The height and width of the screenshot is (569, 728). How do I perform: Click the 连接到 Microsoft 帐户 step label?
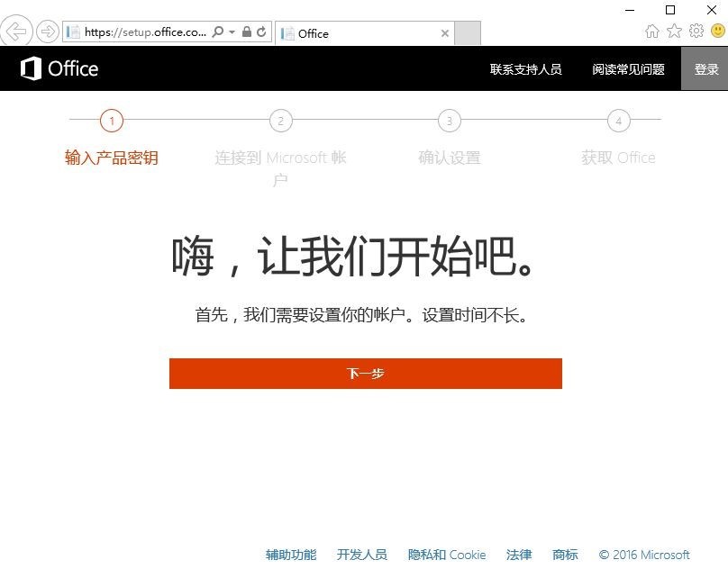click(x=280, y=168)
